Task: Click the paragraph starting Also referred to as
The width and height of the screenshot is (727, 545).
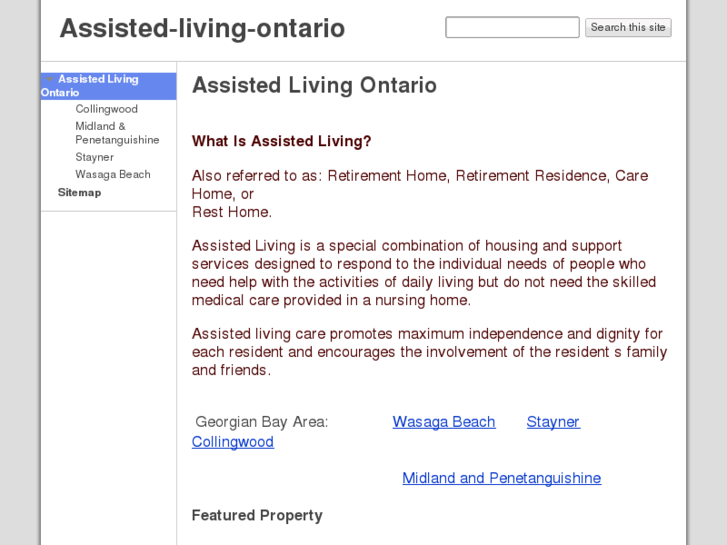Action: pyautogui.click(x=420, y=193)
